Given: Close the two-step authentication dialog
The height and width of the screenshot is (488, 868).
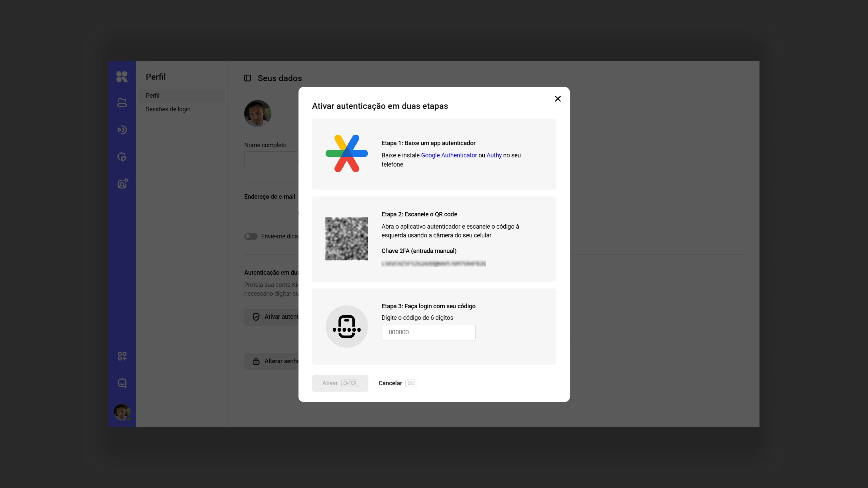Looking at the screenshot, I should [558, 99].
